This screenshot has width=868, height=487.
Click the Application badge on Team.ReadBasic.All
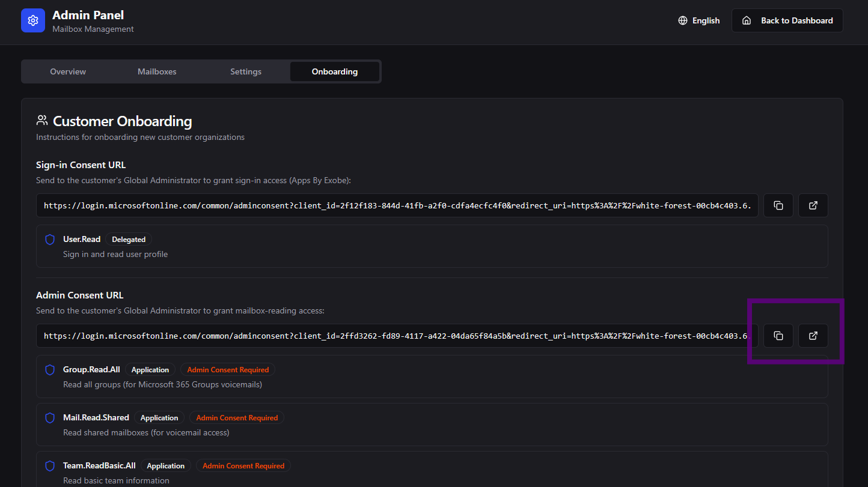point(166,466)
